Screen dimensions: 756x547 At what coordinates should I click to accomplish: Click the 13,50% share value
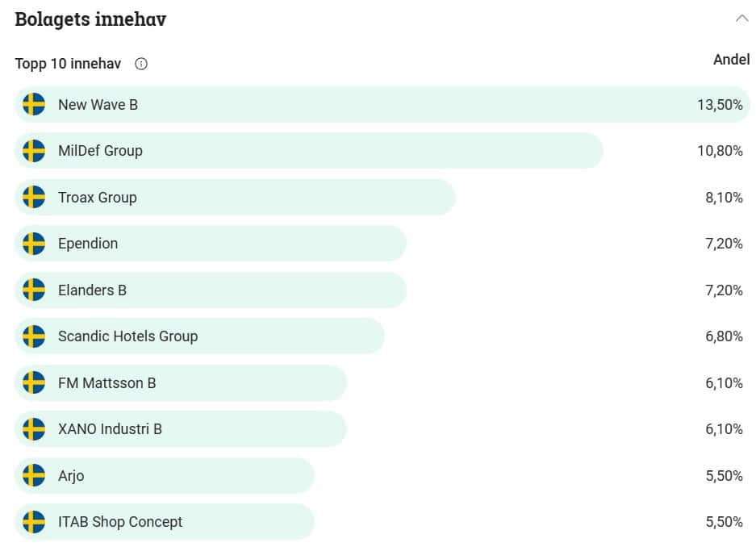click(x=720, y=105)
